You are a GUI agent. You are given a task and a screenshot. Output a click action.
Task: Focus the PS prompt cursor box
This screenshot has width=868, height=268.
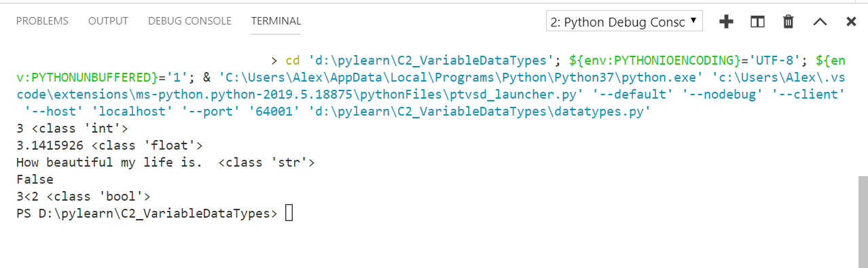tap(289, 214)
